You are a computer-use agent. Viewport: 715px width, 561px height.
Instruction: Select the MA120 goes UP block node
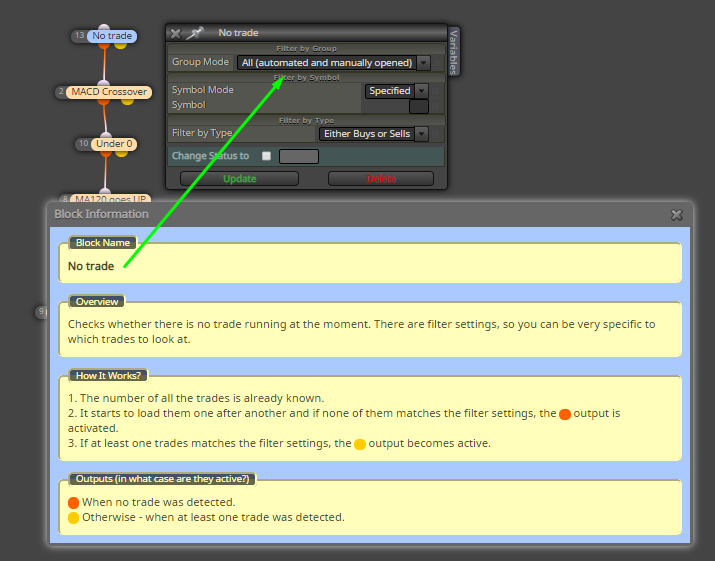[110, 199]
